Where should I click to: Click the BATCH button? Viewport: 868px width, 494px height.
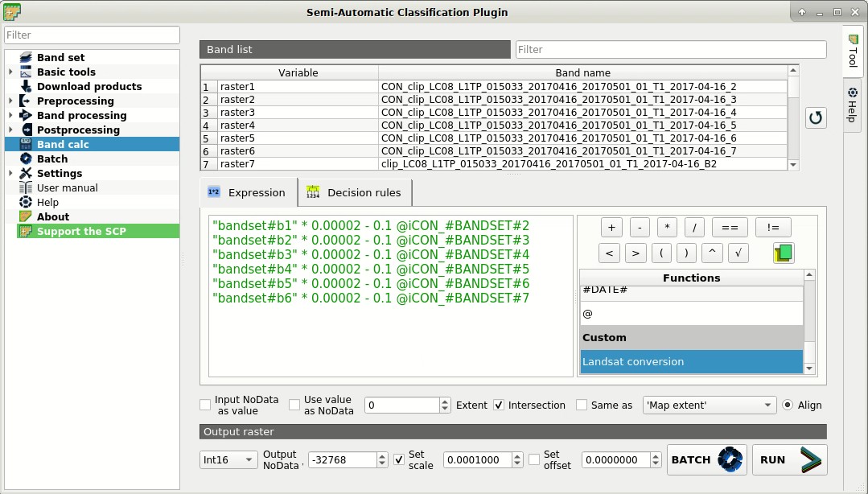pos(706,459)
